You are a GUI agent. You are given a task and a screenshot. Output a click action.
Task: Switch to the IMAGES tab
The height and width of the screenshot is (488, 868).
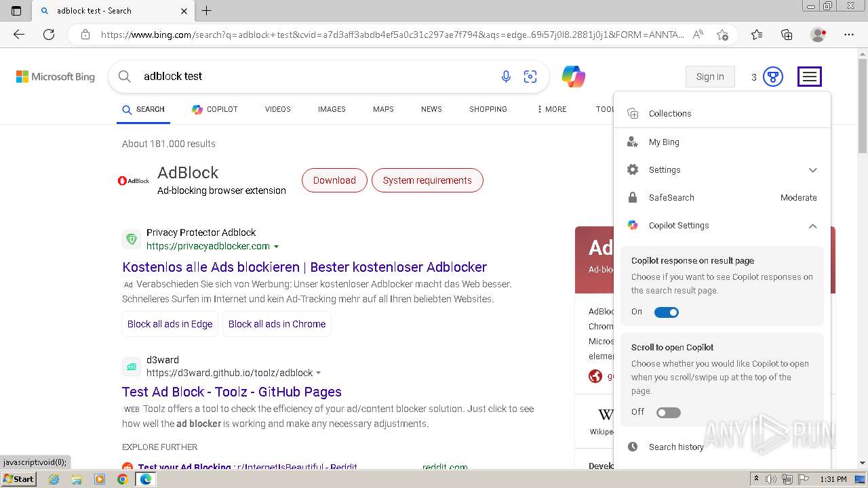pos(332,109)
